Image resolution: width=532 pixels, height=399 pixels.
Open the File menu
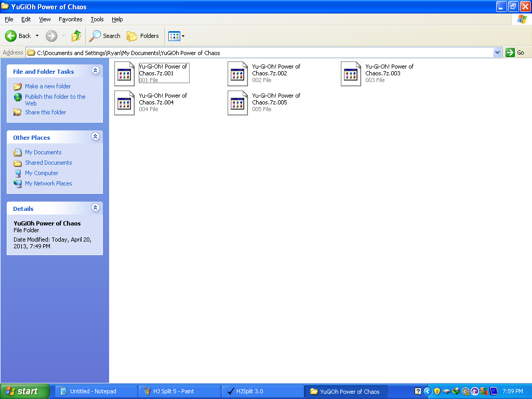pyautogui.click(x=9, y=19)
